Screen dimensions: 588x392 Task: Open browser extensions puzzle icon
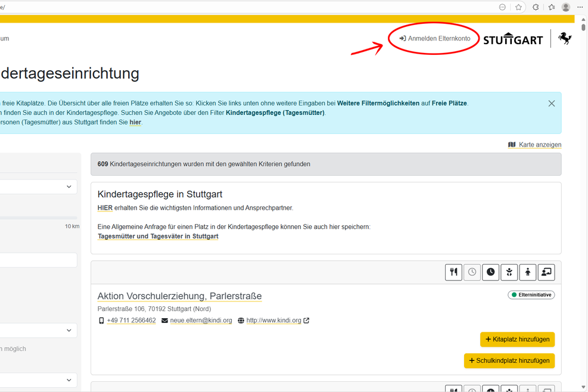tap(536, 7)
